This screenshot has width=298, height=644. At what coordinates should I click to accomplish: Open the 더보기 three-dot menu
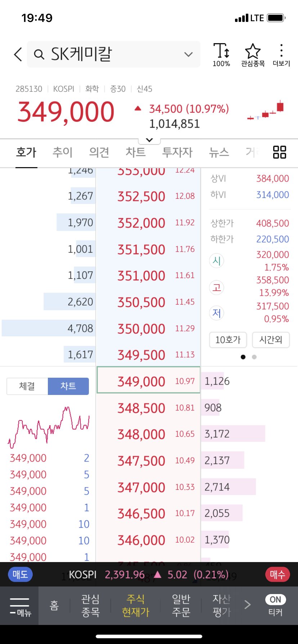pyautogui.click(x=281, y=55)
